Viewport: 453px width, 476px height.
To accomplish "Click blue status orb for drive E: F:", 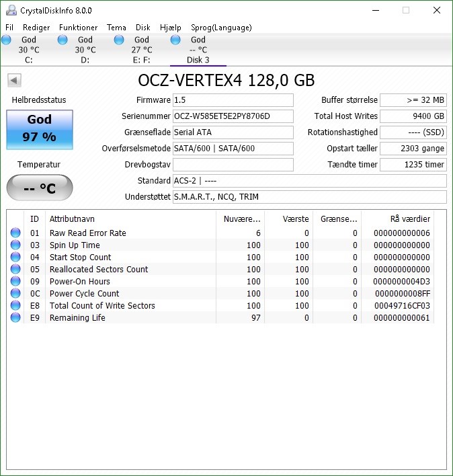I will coord(119,40).
